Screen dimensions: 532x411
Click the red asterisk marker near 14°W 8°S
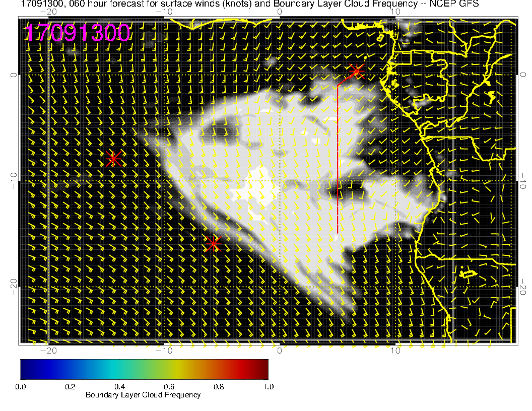click(x=114, y=158)
